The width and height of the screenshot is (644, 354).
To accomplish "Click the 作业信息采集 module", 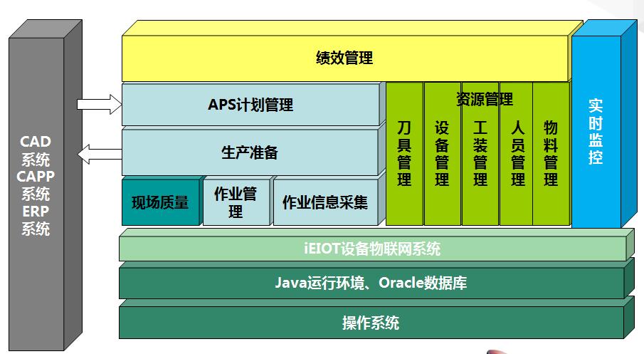I will 325,202.
